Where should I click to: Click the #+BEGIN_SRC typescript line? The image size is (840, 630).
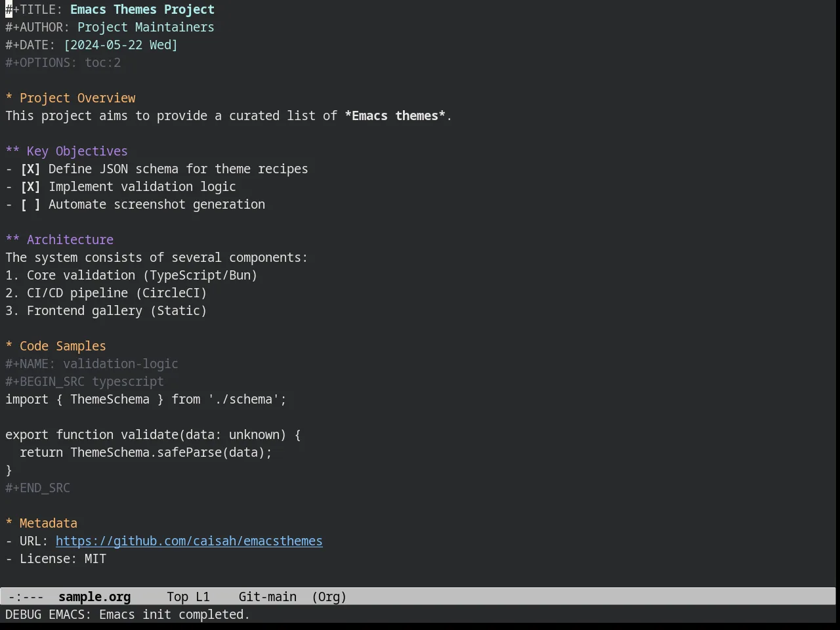point(85,381)
